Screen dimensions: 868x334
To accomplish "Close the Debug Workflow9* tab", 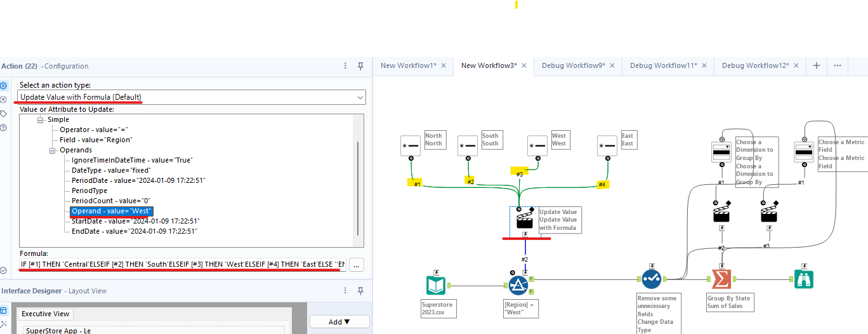I will pos(613,65).
